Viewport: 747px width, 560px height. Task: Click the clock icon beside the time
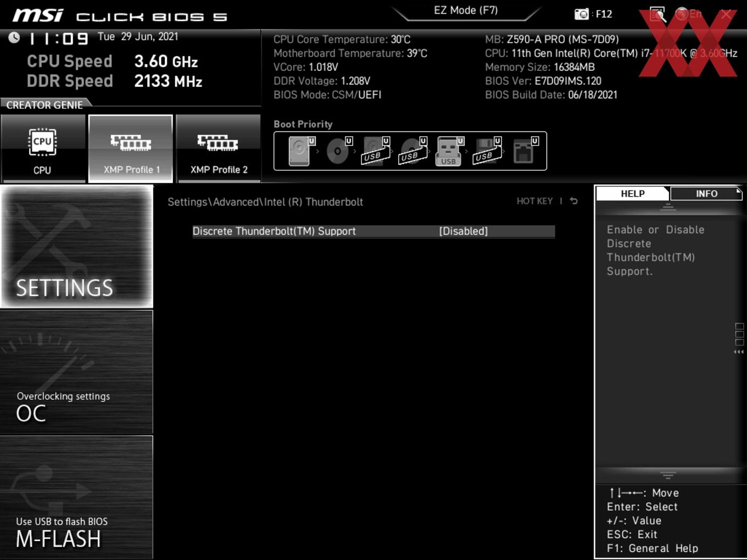pyautogui.click(x=14, y=37)
